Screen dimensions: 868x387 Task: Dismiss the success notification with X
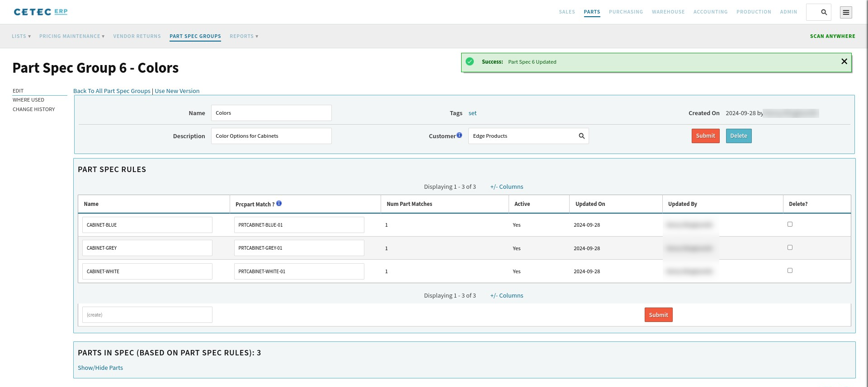coord(844,61)
